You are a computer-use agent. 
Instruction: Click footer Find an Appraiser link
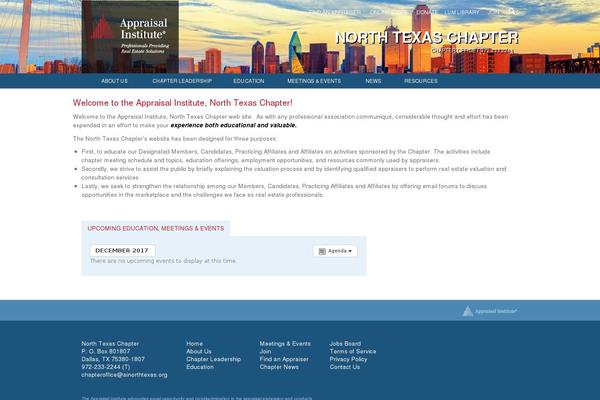pyautogui.click(x=284, y=359)
